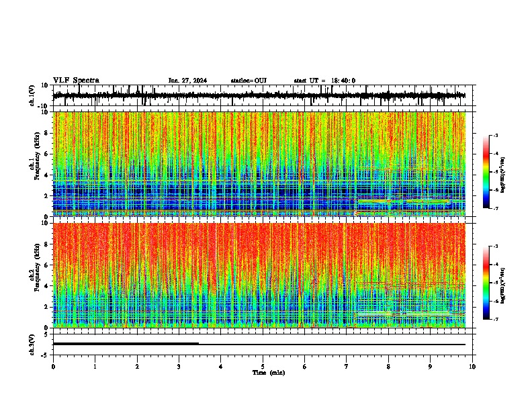Viewport: 532px width, 411px height.
Task: Click the "10" at time axis end
Action: point(472,367)
